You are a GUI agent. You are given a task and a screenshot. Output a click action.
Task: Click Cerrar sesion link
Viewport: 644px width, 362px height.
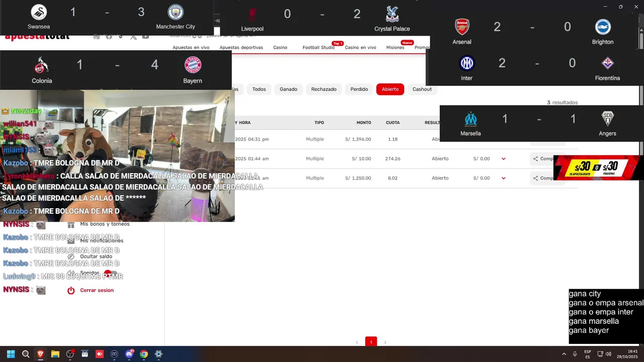[97, 290]
